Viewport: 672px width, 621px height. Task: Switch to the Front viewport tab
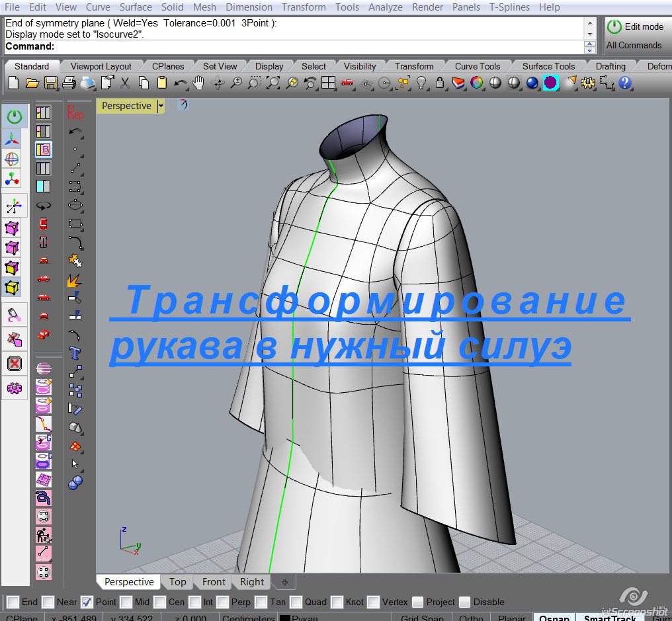[x=214, y=582]
